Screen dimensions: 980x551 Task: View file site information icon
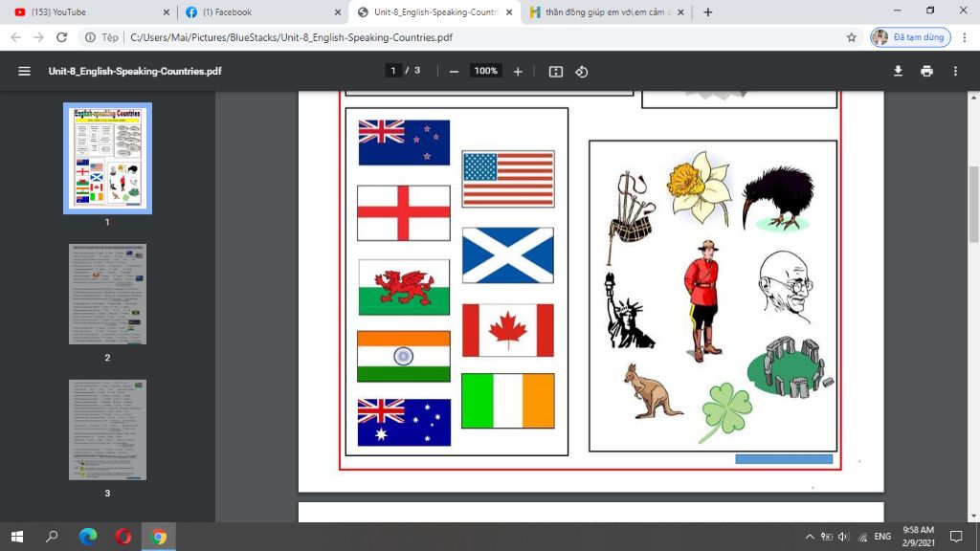91,37
